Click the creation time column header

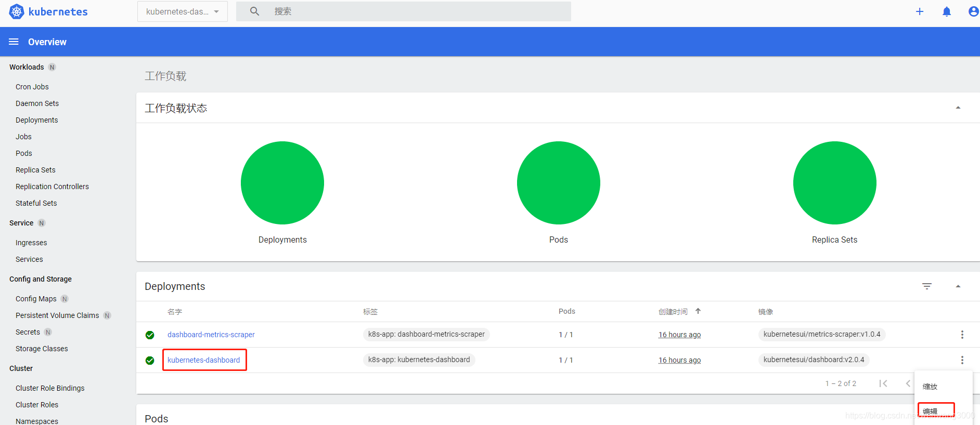pos(673,312)
